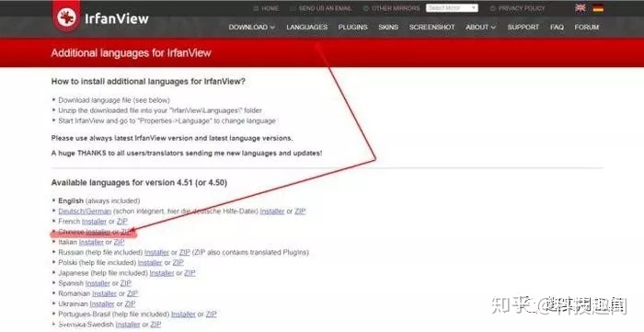
Task: Download the Italian ZIP file
Action: pyautogui.click(x=119, y=242)
